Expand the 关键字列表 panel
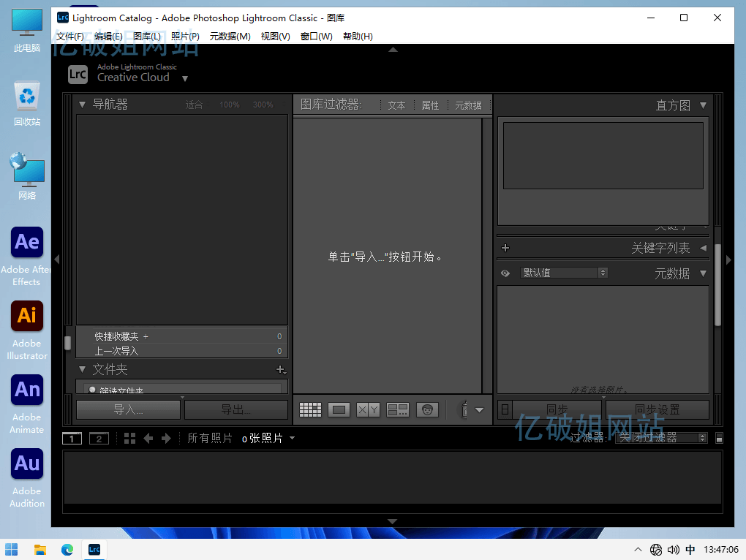 click(703, 248)
